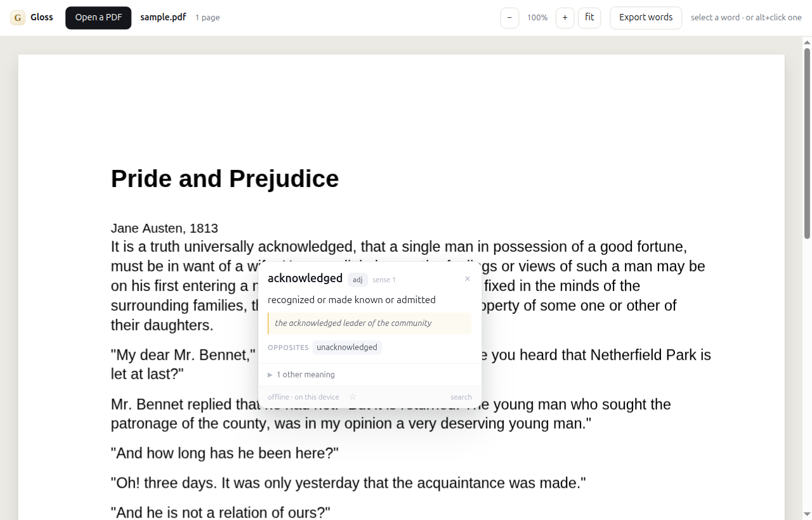
Task: Click the adj part-of-speech tag
Action: click(358, 280)
